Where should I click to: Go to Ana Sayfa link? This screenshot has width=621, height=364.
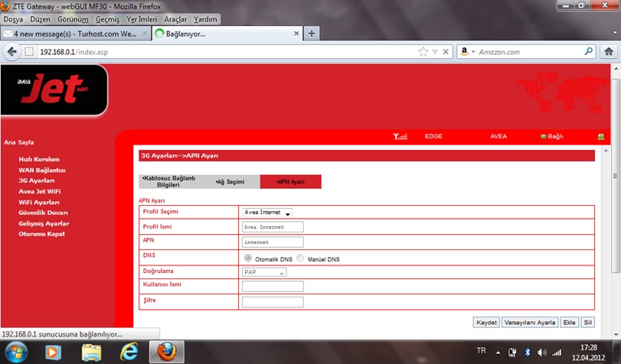[x=19, y=142]
